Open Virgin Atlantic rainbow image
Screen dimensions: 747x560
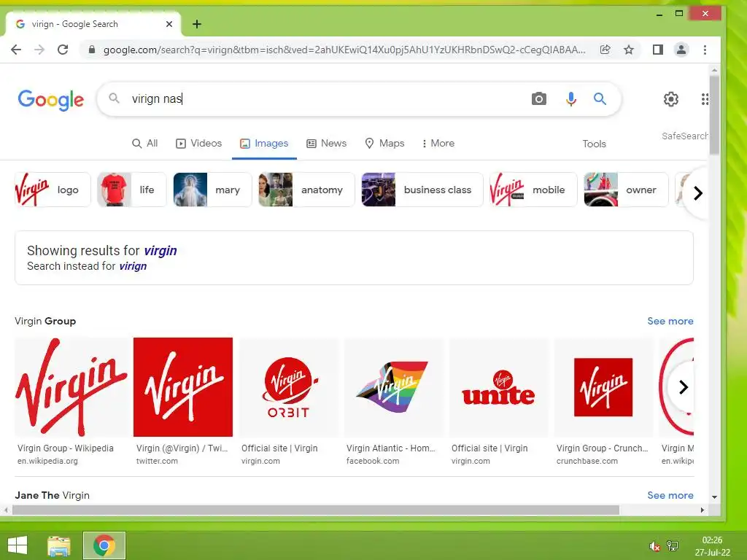click(x=393, y=387)
